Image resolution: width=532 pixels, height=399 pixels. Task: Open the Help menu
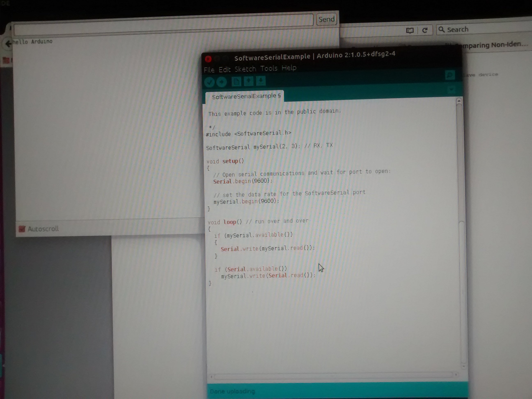tap(289, 68)
